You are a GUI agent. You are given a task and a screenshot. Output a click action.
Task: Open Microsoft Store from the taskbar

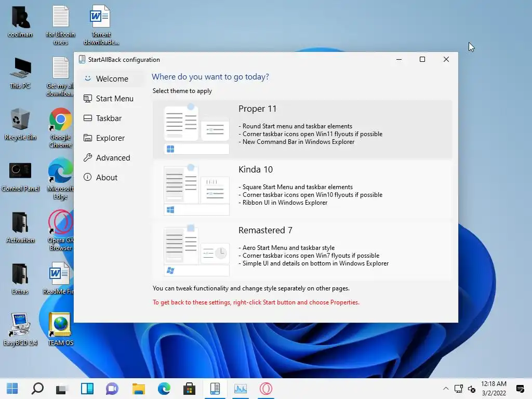point(189,389)
